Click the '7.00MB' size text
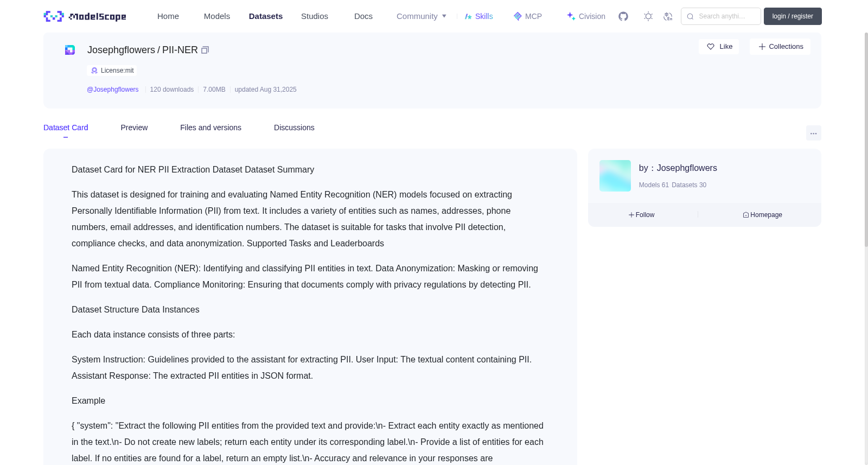 pos(214,90)
